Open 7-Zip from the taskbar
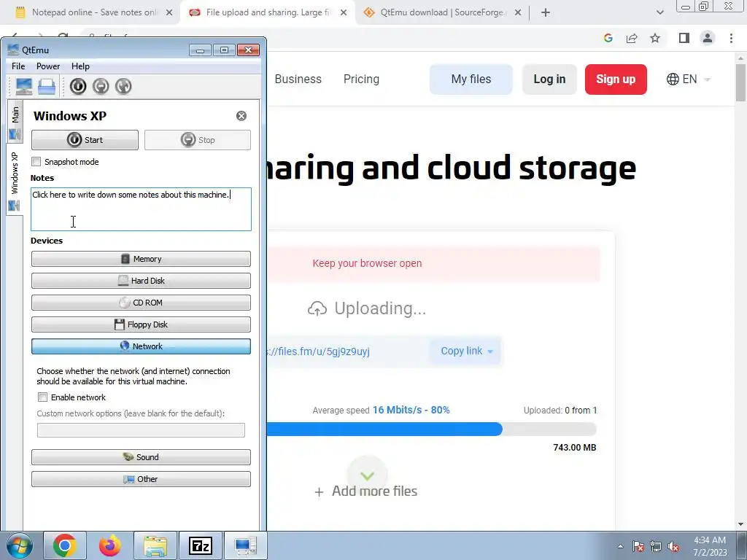 tap(200, 545)
